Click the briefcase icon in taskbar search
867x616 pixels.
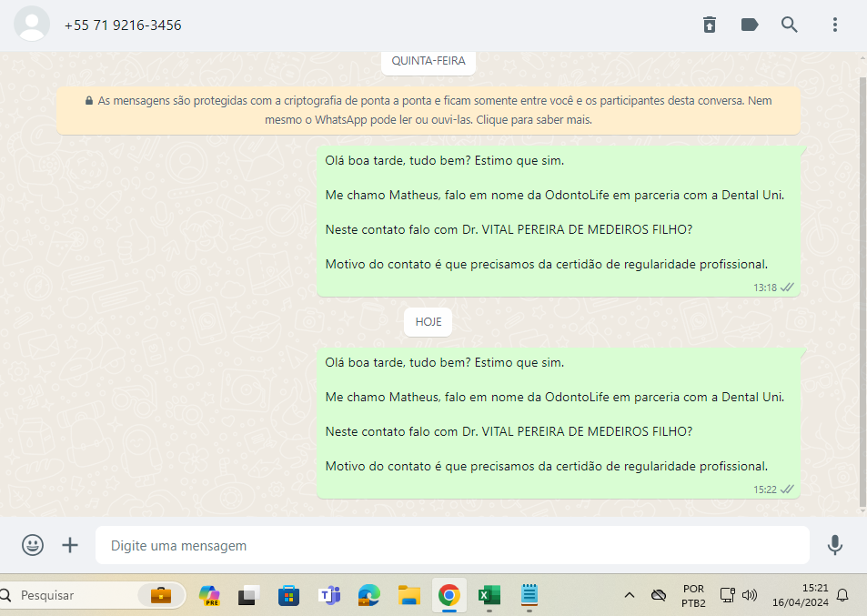click(161, 595)
